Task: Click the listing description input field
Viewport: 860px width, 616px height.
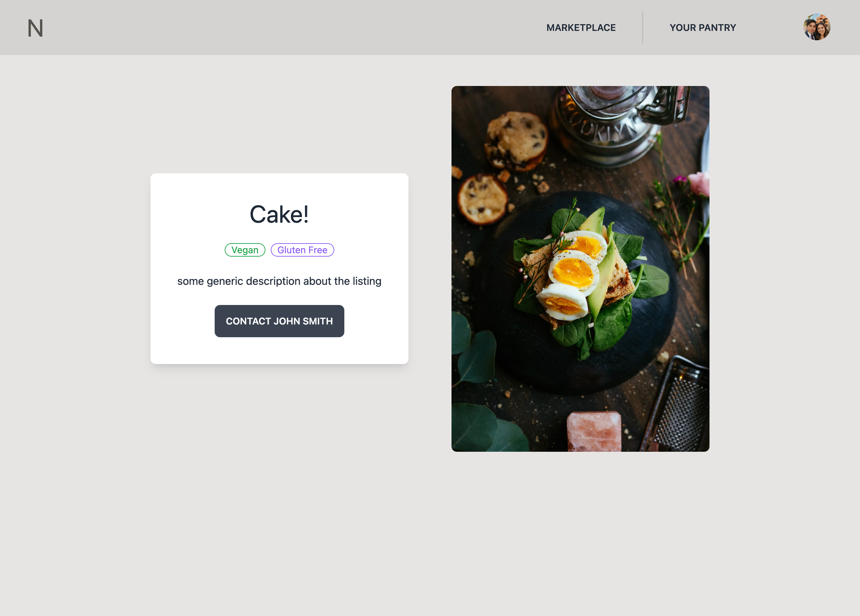Action: click(x=279, y=281)
